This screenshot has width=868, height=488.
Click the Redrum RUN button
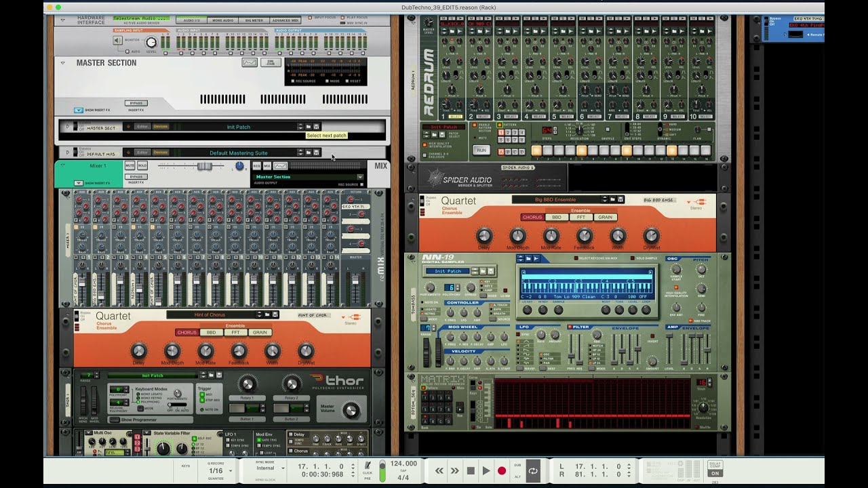coord(481,150)
